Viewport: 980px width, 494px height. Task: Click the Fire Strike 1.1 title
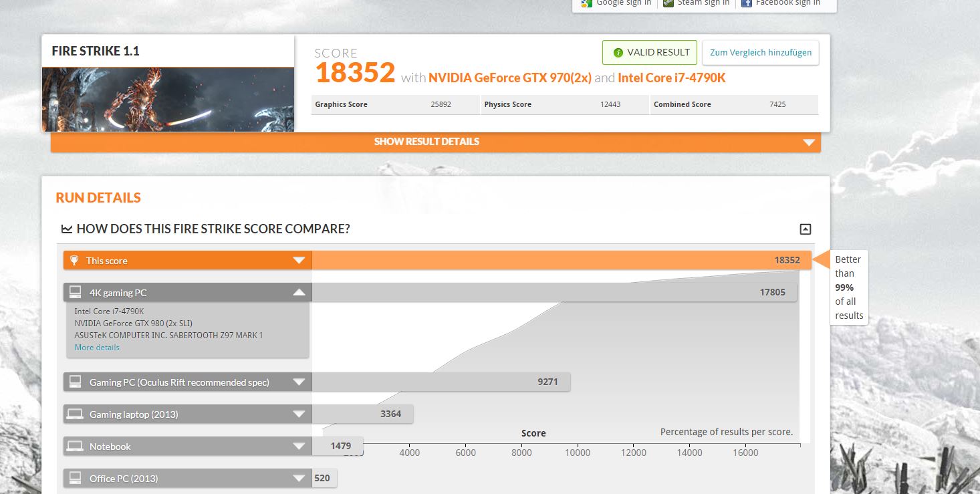point(96,51)
